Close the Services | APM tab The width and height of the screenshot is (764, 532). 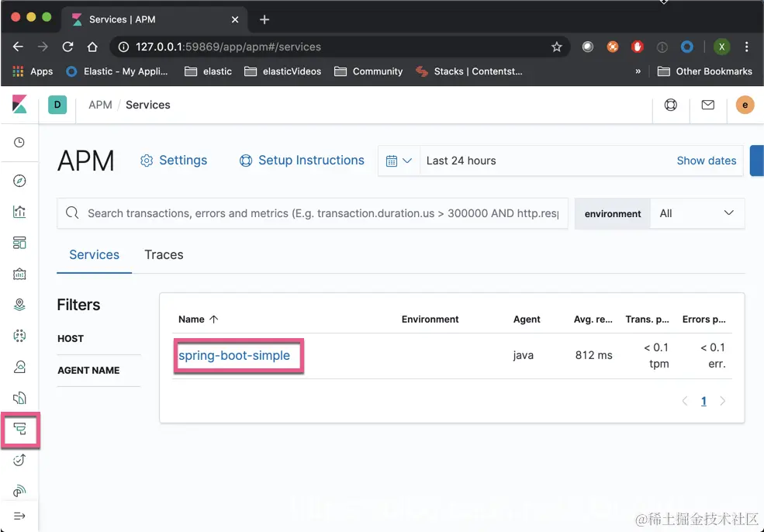click(235, 19)
